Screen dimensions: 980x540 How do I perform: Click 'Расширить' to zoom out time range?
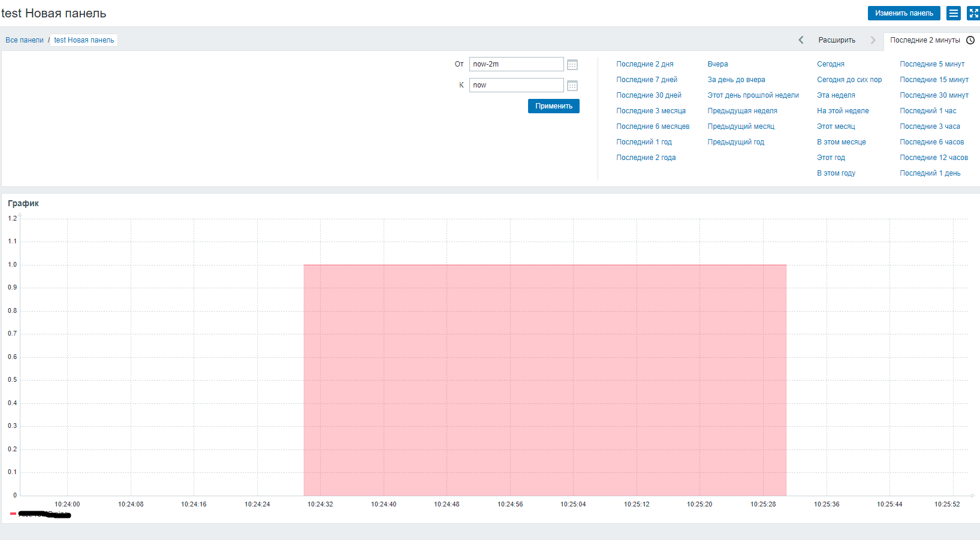(837, 40)
